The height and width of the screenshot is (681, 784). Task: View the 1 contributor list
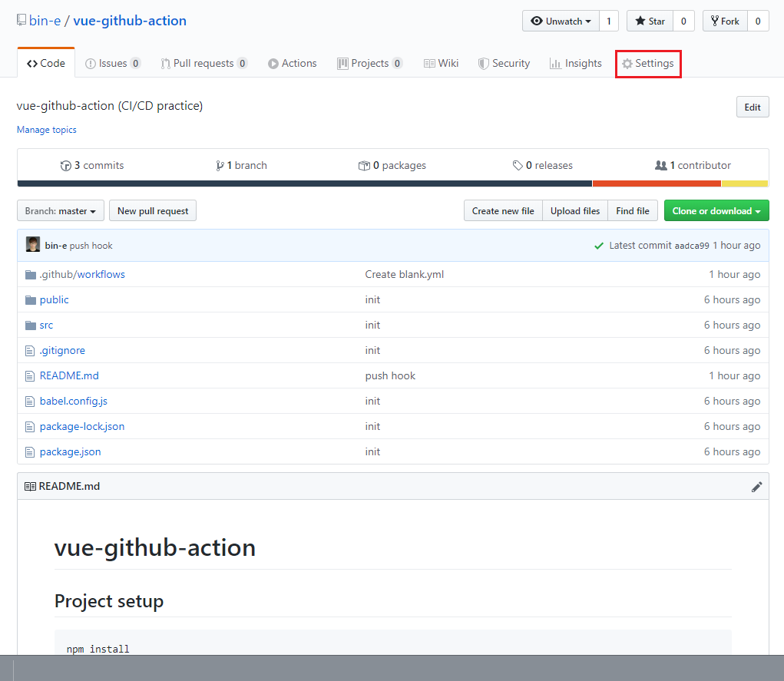(x=693, y=166)
